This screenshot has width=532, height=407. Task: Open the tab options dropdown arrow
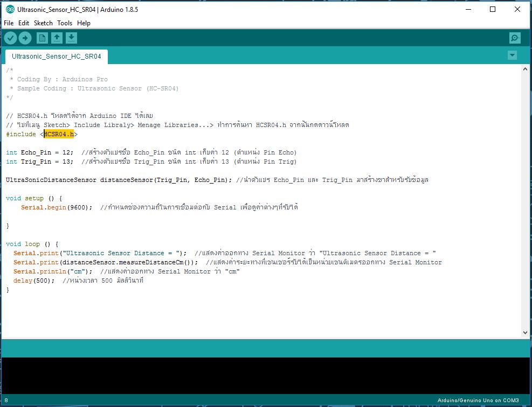click(x=512, y=55)
